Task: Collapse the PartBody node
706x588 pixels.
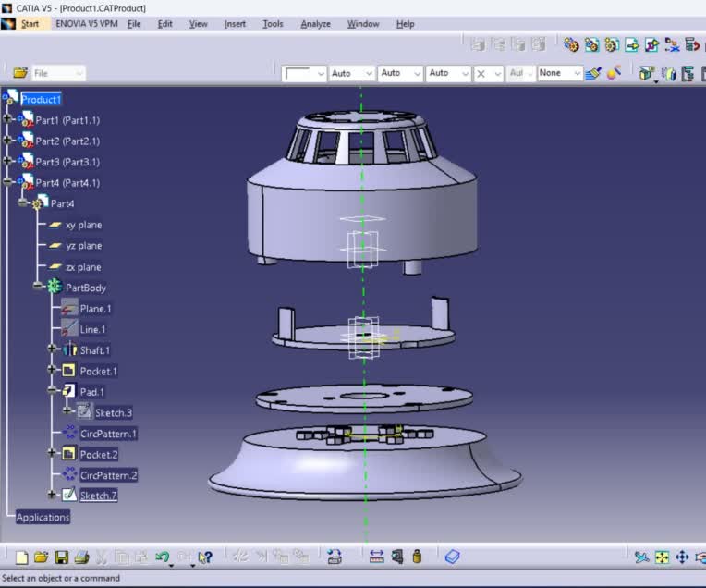Action: 38,286
